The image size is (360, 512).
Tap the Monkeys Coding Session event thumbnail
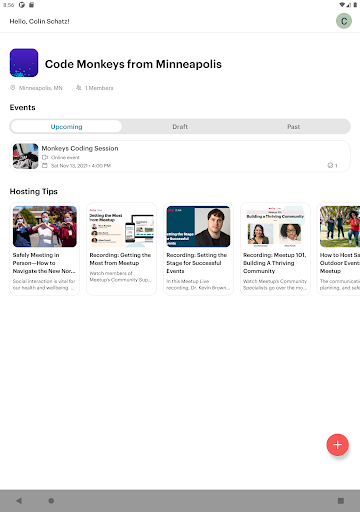(26, 156)
